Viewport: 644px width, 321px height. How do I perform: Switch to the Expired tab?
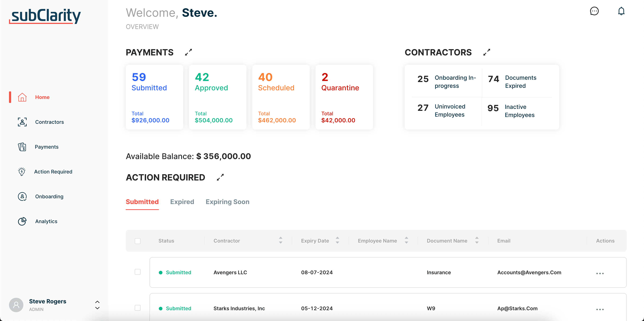click(182, 202)
